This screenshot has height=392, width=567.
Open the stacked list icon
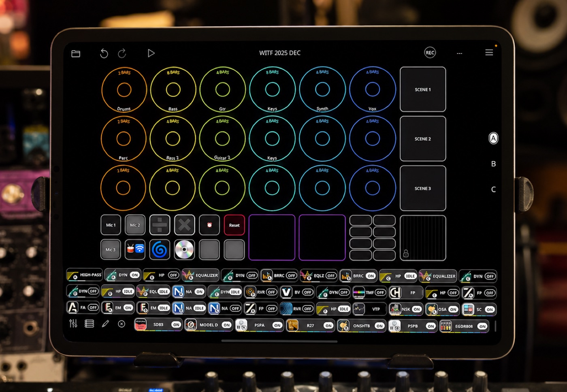tap(89, 324)
